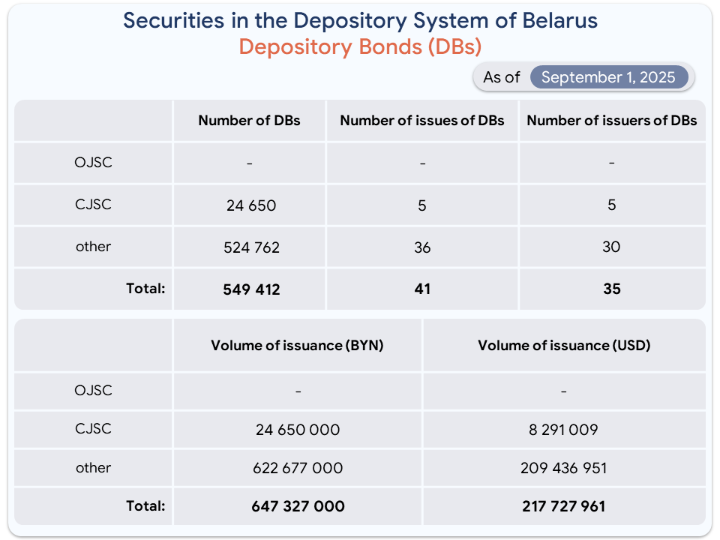Click the Depository Bonds (DBs) subtitle
The image size is (720, 540).
pos(360,47)
